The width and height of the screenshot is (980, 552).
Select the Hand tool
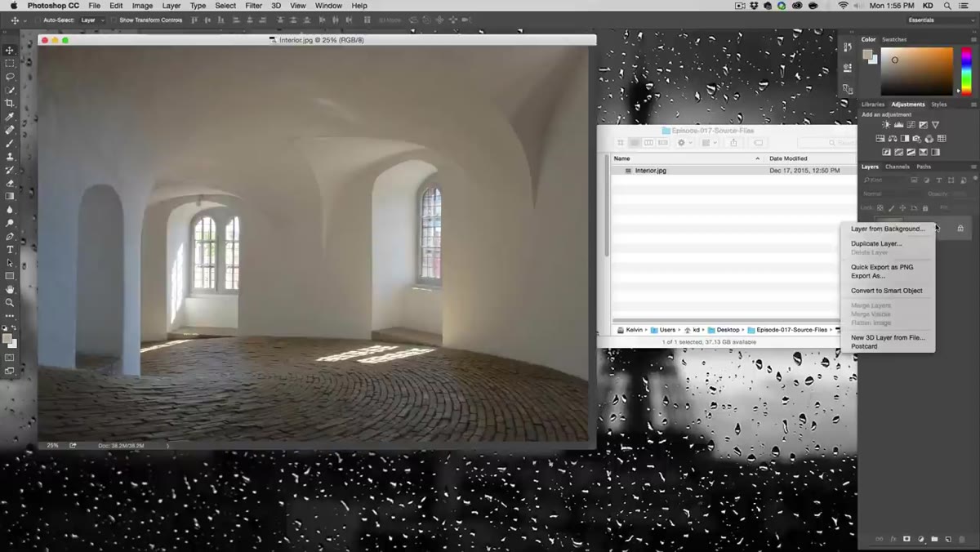pos(10,289)
